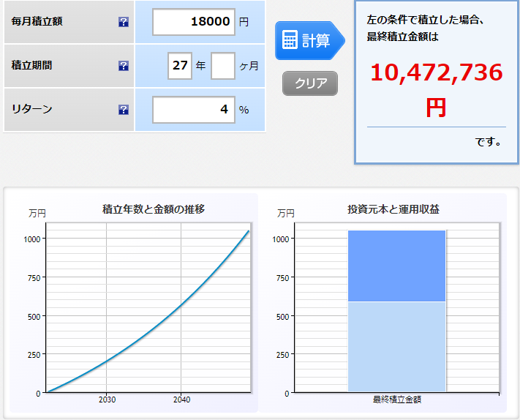The image size is (520, 420).
Task: Click the 1000 y-axis label on line chart
Action: click(x=32, y=239)
